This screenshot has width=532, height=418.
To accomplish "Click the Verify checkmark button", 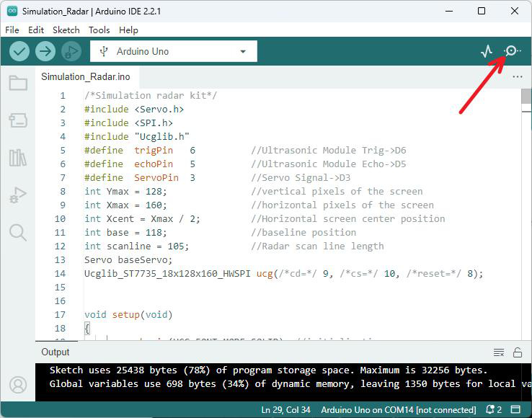I will pyautogui.click(x=19, y=52).
